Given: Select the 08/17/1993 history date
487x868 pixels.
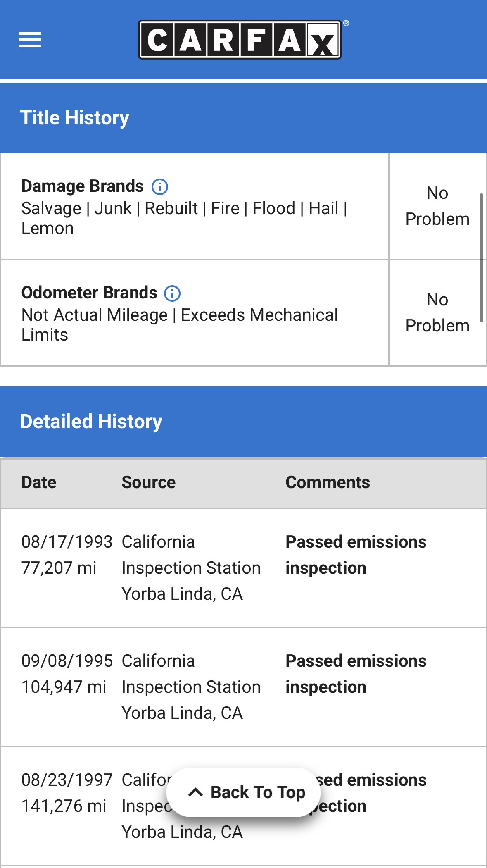Looking at the screenshot, I should point(67,542).
